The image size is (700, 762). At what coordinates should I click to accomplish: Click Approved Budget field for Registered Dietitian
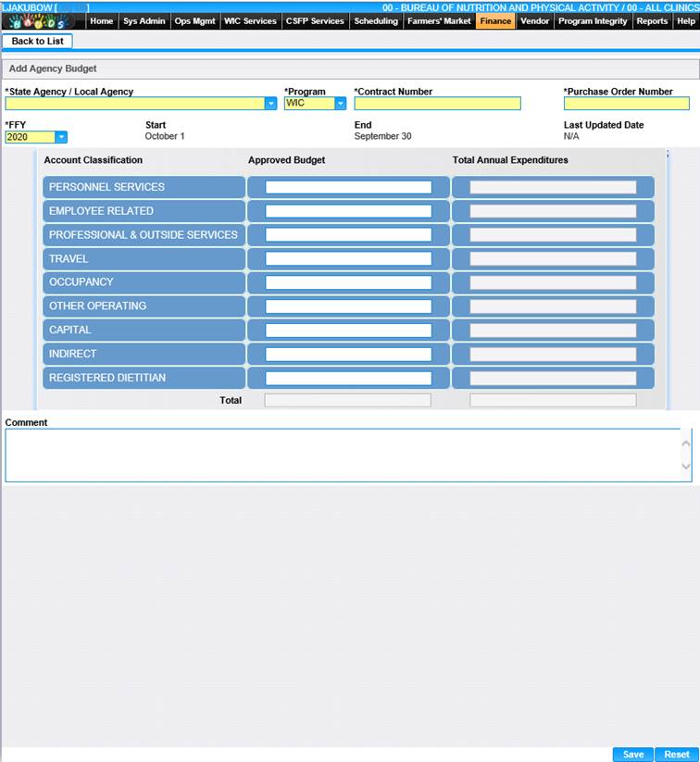click(348, 378)
